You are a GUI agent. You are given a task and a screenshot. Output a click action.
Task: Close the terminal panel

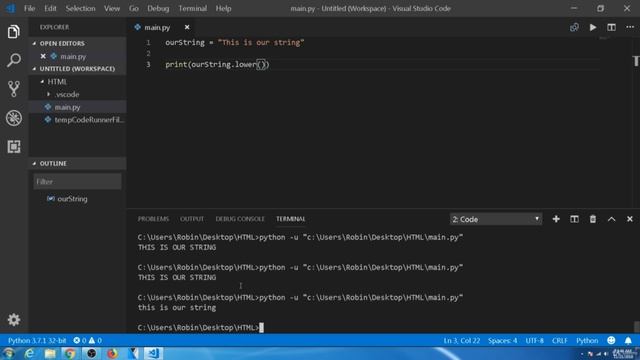(x=630, y=219)
